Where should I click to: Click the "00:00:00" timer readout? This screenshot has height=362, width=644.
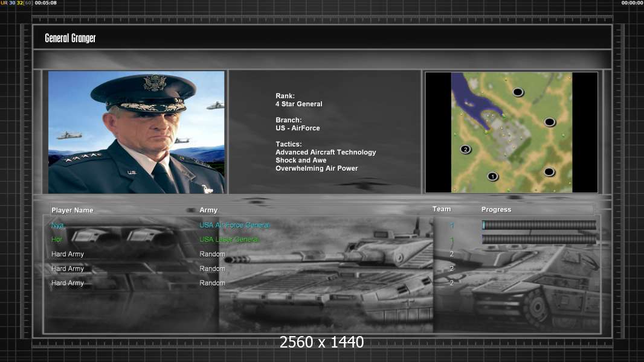pyautogui.click(x=633, y=3)
